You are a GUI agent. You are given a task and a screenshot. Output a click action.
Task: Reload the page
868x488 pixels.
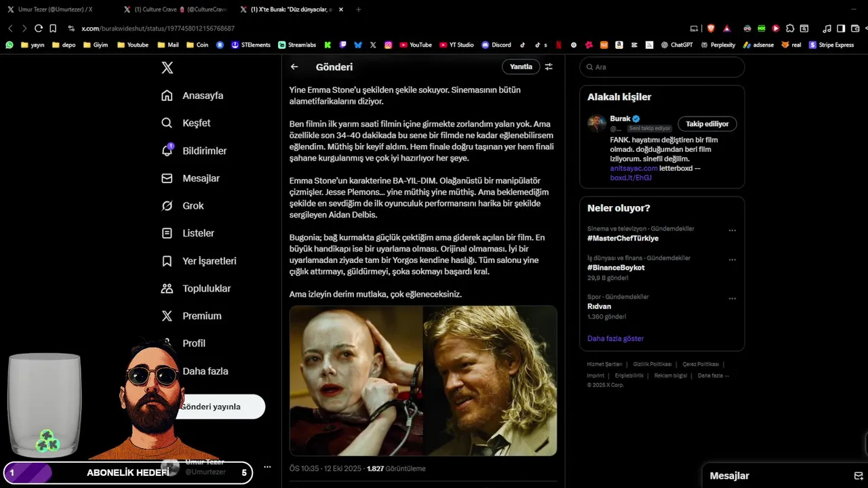pyautogui.click(x=39, y=28)
